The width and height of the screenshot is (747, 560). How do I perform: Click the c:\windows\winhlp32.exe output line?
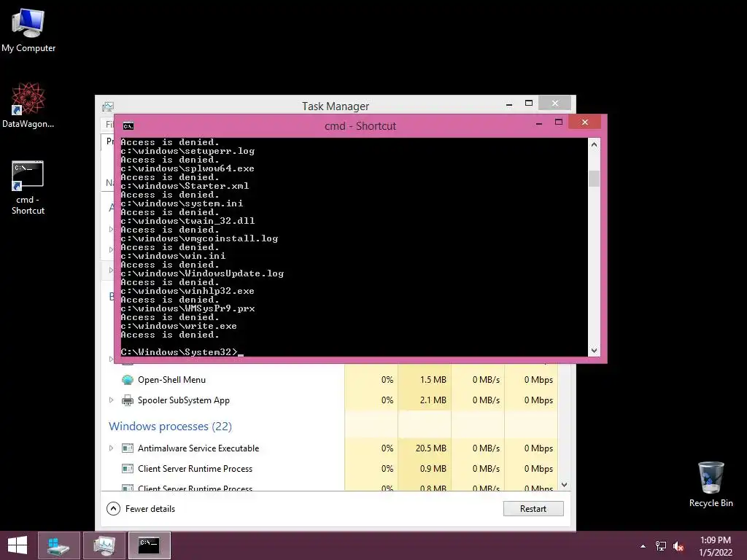coord(187,291)
